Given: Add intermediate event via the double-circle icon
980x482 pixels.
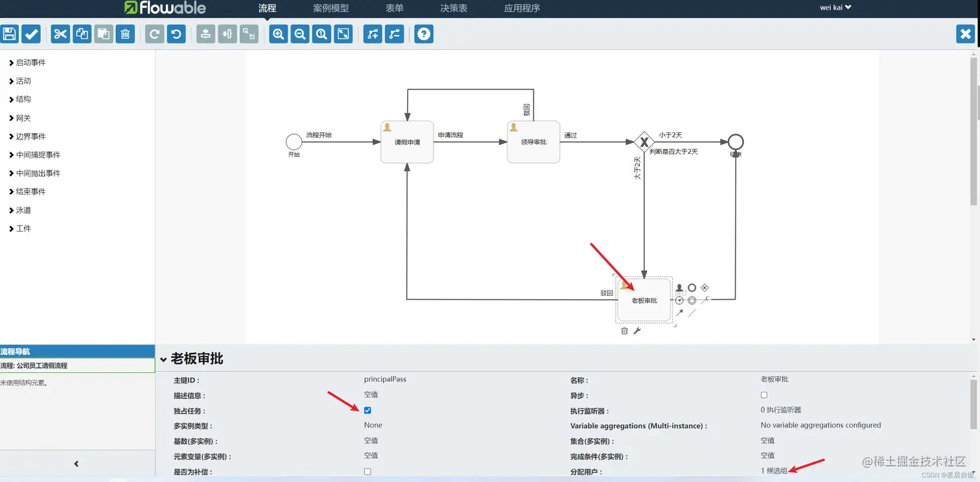Looking at the screenshot, I should pos(692,300).
